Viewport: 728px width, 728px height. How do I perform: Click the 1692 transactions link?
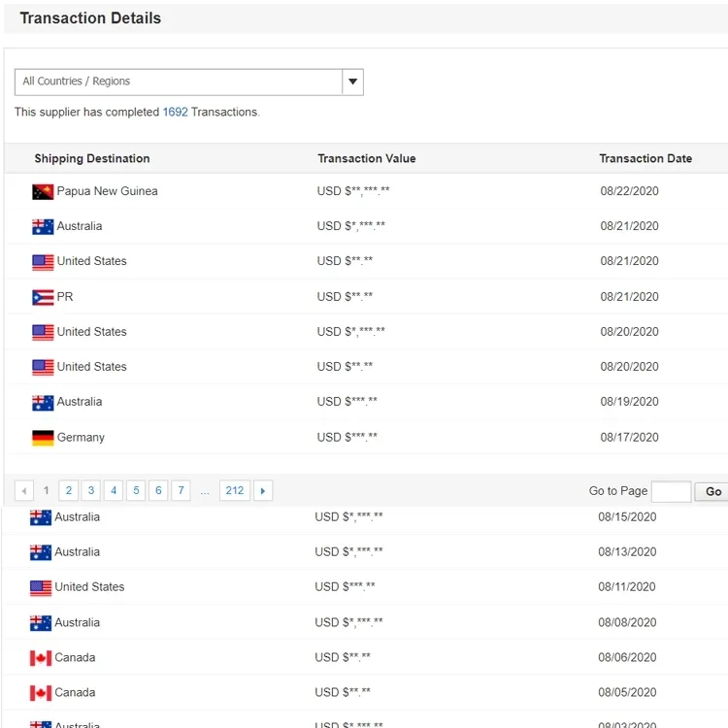(x=175, y=112)
